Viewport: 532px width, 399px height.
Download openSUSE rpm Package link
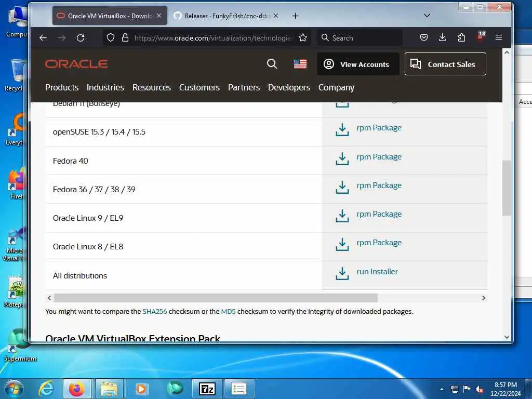379,128
